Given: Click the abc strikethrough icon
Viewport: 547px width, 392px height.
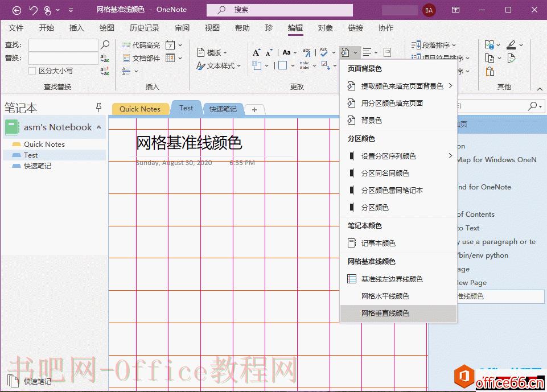Looking at the screenshot, I should point(304,65).
